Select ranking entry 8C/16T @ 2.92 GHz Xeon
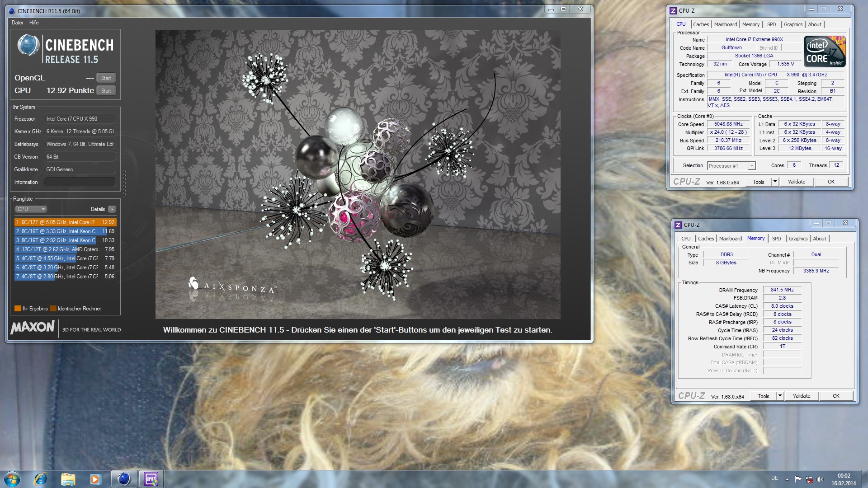This screenshot has width=868, height=488. click(66, 240)
